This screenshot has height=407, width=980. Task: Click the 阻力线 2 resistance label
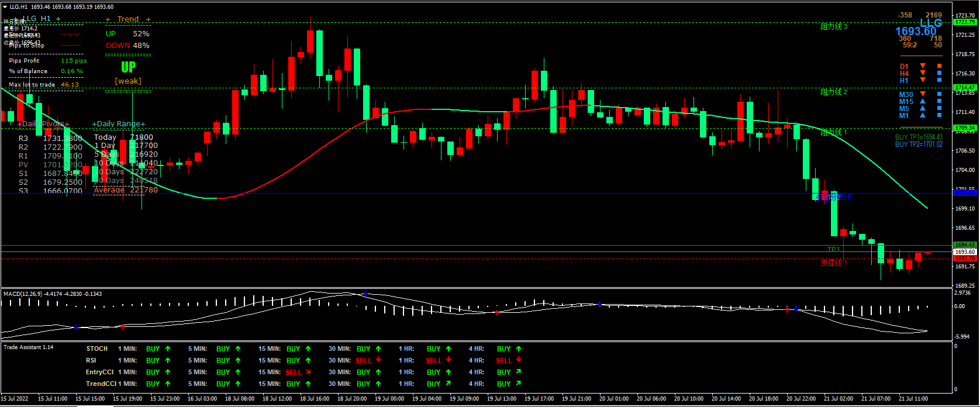click(834, 92)
